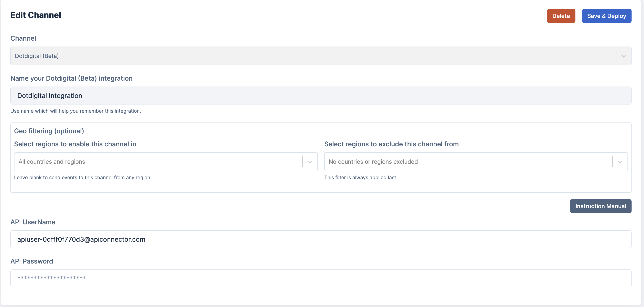Click the Geo filtering (optional) heading

point(49,131)
